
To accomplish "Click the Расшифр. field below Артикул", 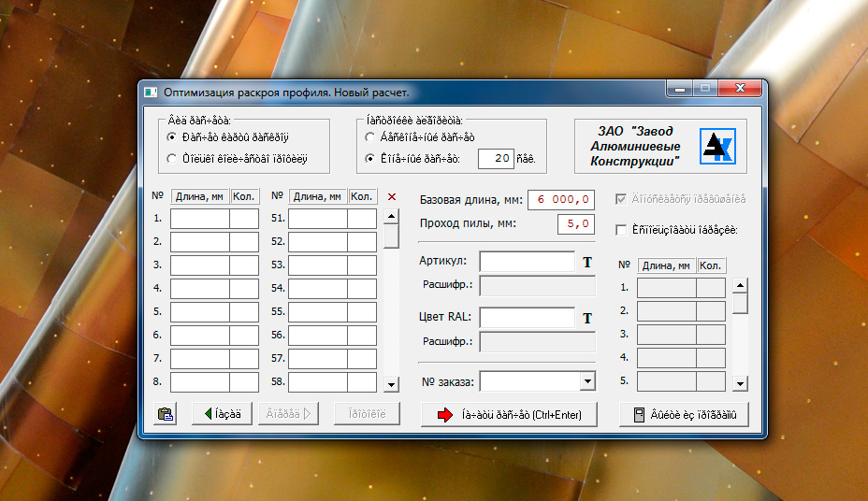I will click(538, 286).
